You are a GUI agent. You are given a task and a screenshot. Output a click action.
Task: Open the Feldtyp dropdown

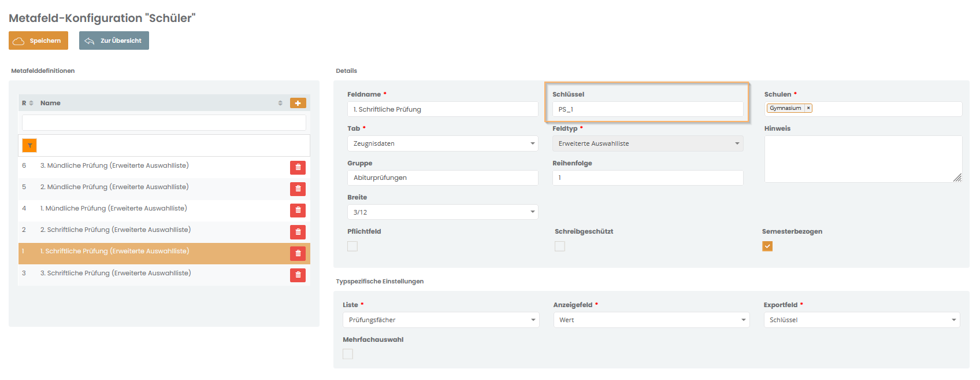[x=648, y=143]
